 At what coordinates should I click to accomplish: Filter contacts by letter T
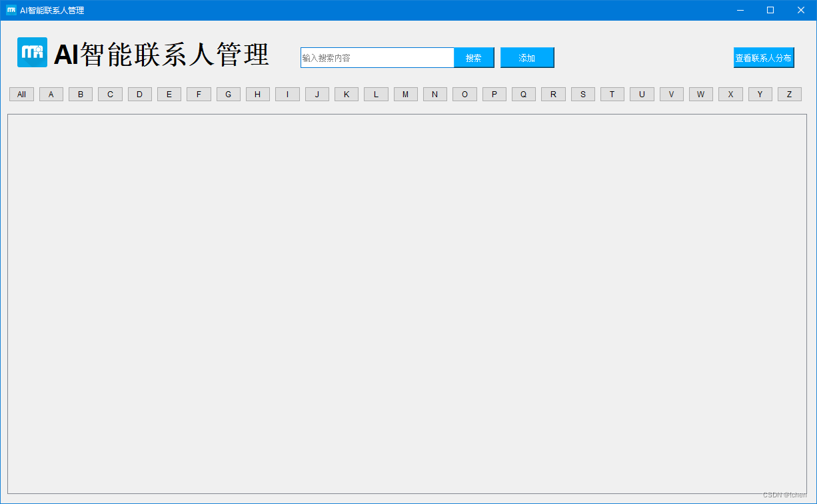coord(612,95)
